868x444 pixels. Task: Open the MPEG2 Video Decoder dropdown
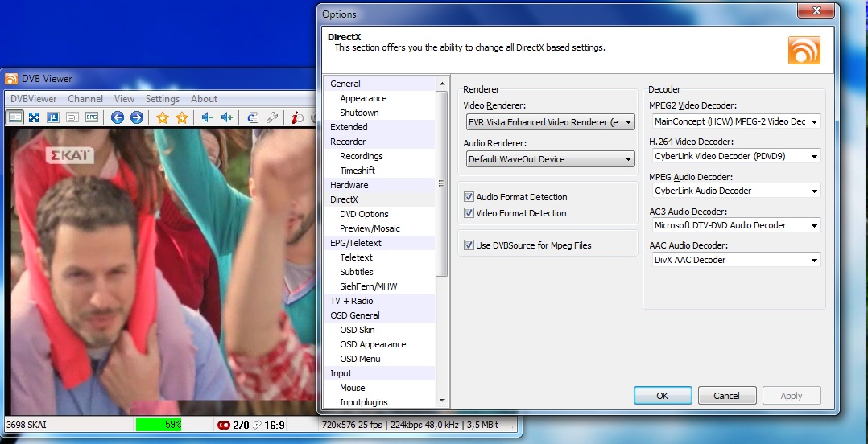tap(736, 121)
